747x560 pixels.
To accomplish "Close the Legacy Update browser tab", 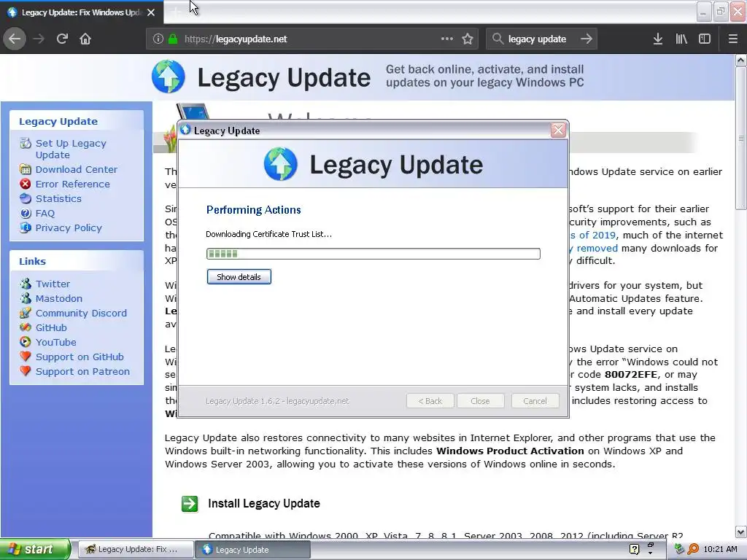I will [x=151, y=12].
